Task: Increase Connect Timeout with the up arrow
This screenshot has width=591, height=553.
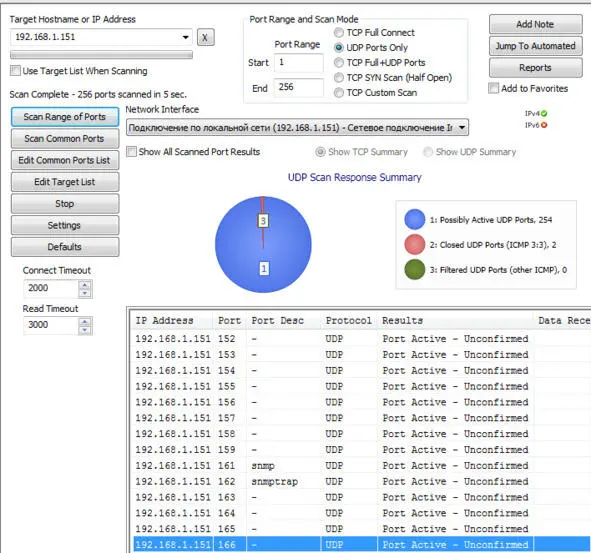Action: (85, 284)
